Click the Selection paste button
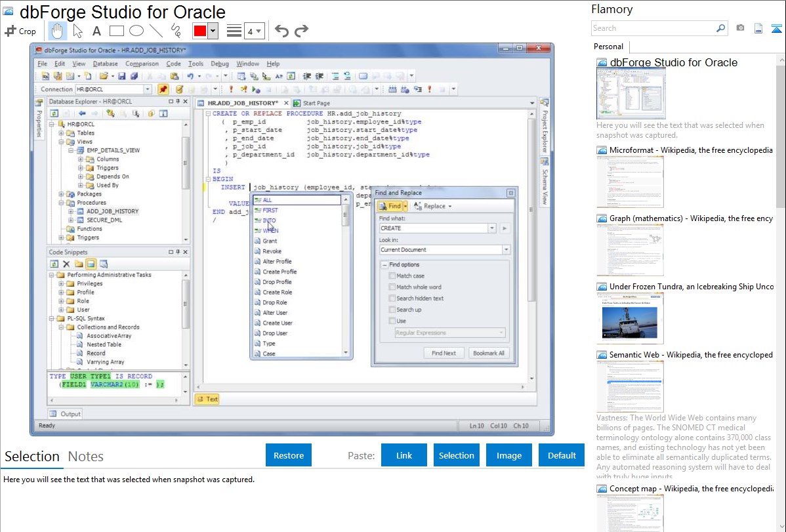The image size is (786, 532). (456, 455)
